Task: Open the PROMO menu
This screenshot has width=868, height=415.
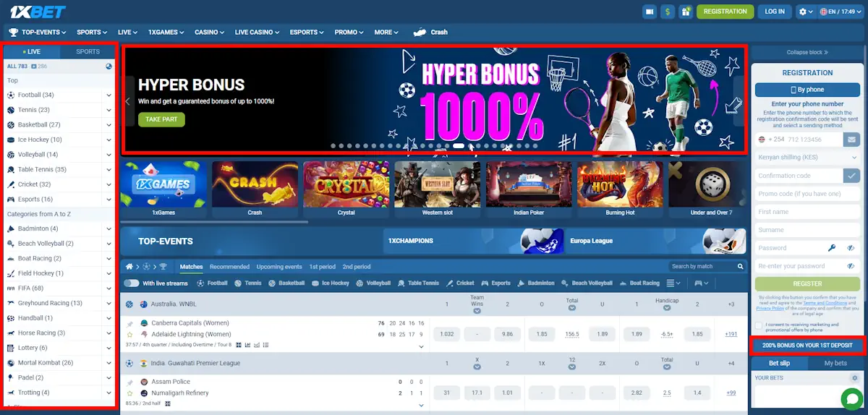Action: (349, 32)
